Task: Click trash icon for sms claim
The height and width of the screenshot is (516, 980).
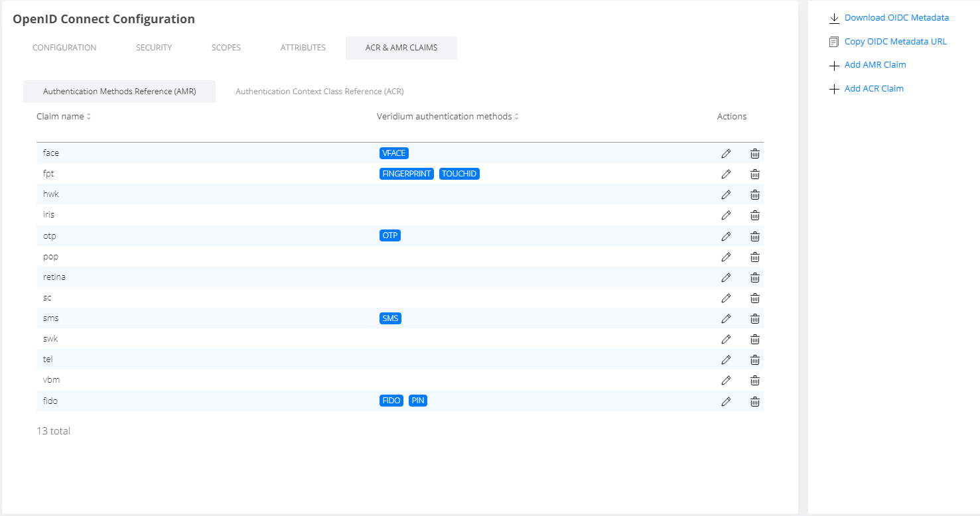Action: [x=754, y=318]
